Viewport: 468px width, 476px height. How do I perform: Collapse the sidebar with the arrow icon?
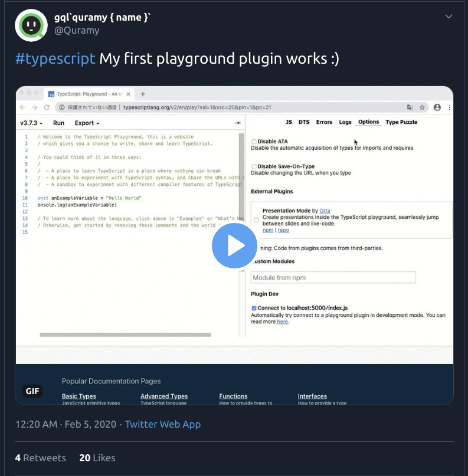[x=237, y=123]
